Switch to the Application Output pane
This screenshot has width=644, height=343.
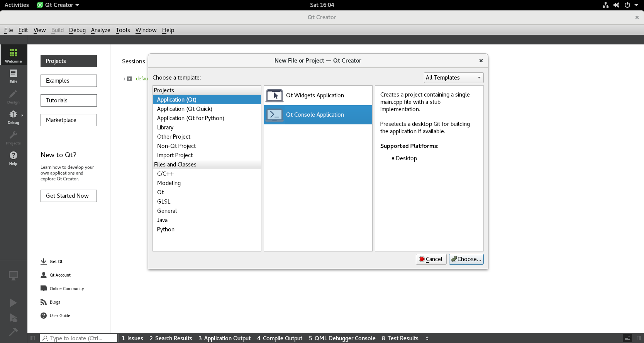[x=224, y=338]
